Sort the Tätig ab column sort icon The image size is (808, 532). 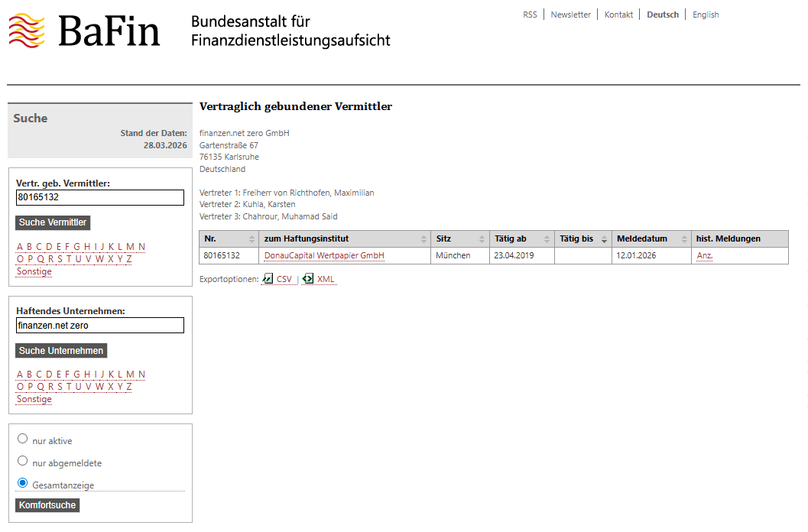(x=546, y=238)
